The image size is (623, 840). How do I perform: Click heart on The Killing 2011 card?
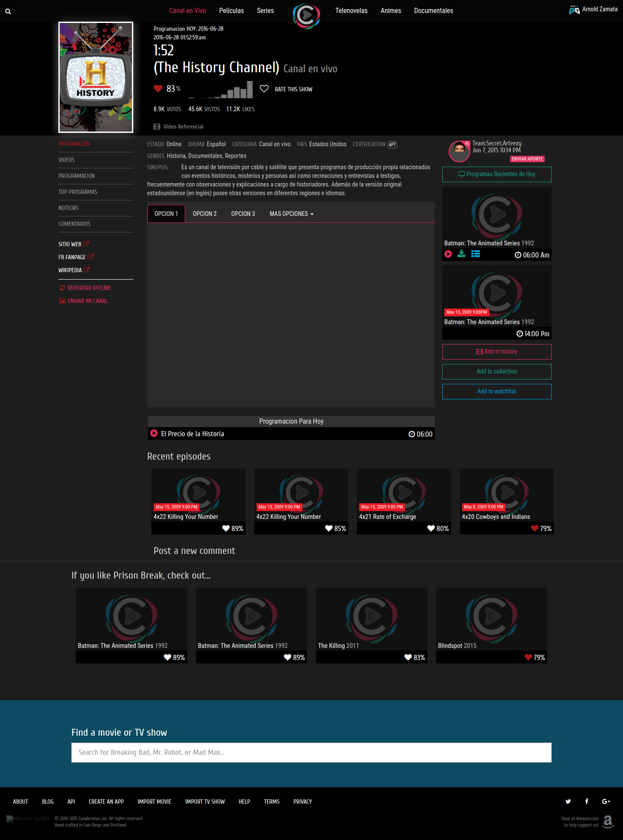click(x=408, y=657)
